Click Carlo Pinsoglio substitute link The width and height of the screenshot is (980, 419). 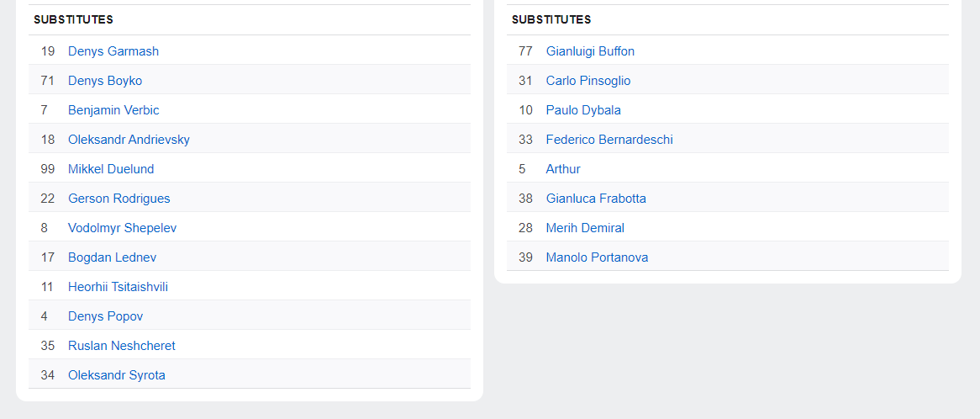coord(587,81)
